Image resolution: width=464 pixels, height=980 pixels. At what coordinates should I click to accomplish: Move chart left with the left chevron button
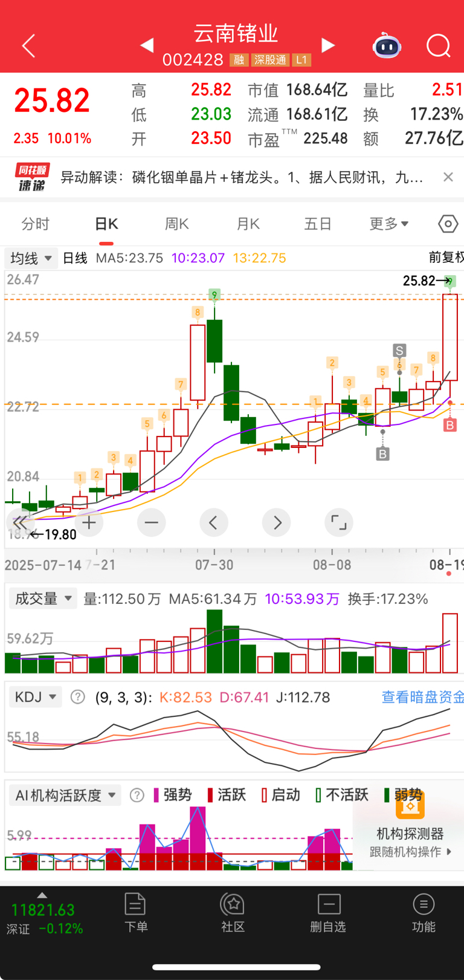click(x=213, y=522)
